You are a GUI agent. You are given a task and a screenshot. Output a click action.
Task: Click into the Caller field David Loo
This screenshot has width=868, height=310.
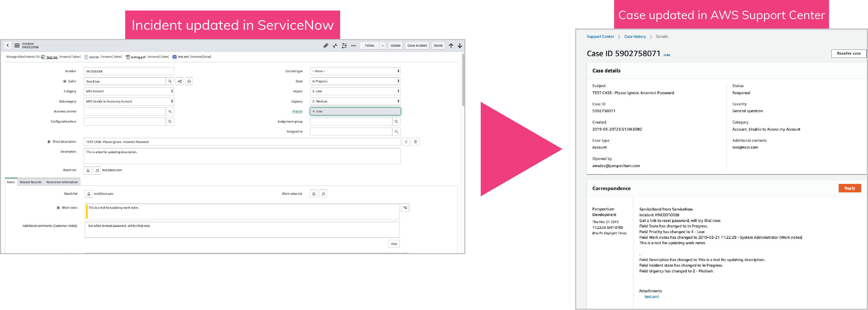point(125,81)
